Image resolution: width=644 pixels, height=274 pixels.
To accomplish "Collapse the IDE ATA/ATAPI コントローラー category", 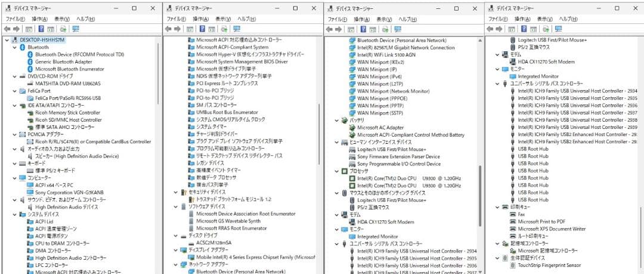I will 15,106.
